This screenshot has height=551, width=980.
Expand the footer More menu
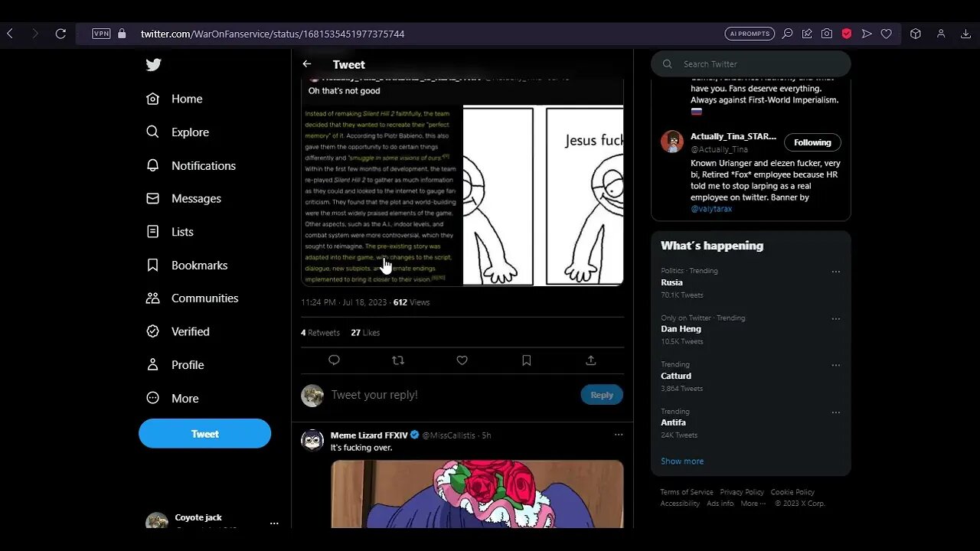coord(753,504)
